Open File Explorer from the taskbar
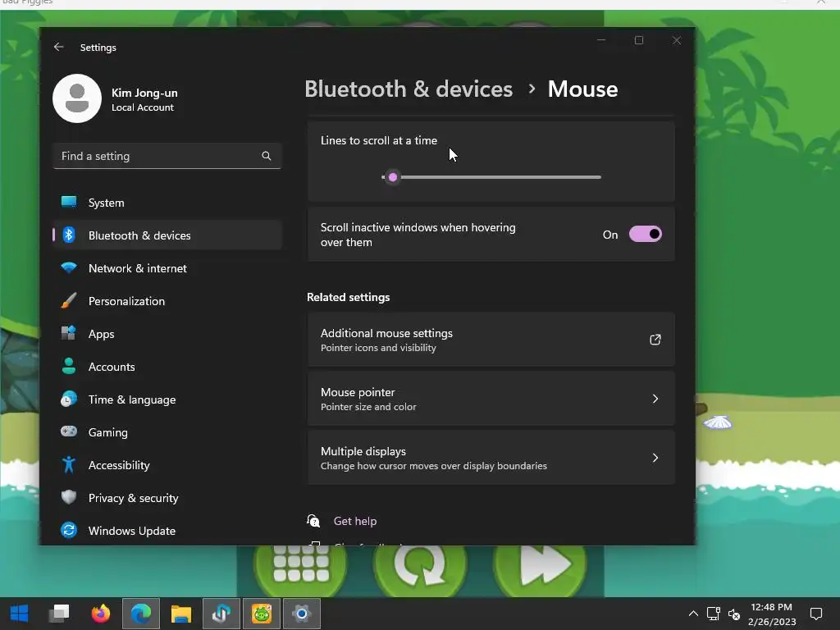This screenshot has width=840, height=630. pyautogui.click(x=181, y=614)
